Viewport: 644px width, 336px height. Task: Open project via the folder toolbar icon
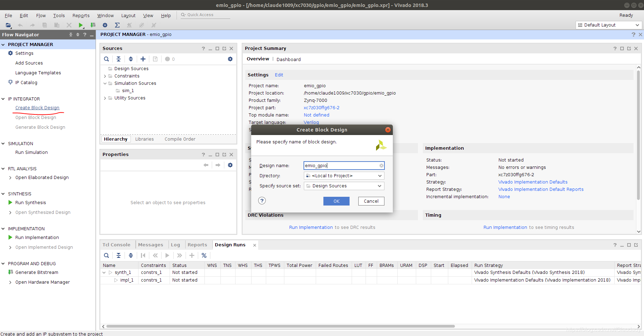[x=8, y=25]
